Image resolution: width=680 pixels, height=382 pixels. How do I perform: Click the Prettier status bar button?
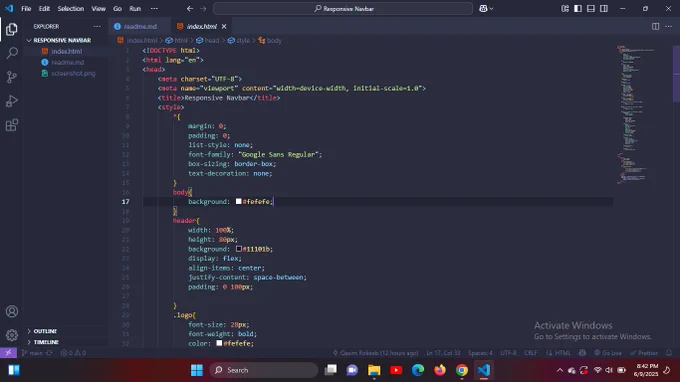pyautogui.click(x=644, y=353)
